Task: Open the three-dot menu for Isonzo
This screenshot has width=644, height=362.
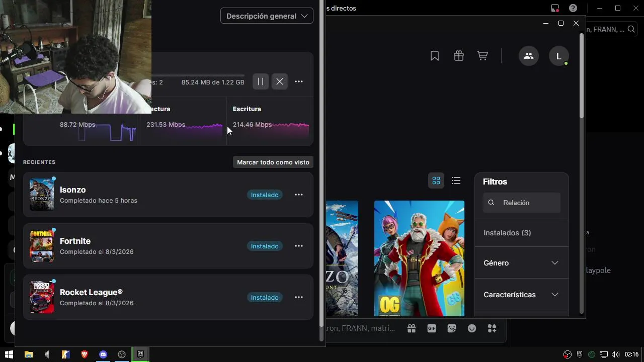Action: pos(299,195)
